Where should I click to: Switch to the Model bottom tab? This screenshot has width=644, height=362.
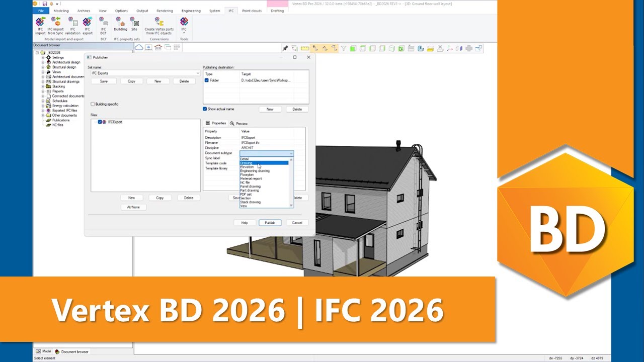coord(44,351)
